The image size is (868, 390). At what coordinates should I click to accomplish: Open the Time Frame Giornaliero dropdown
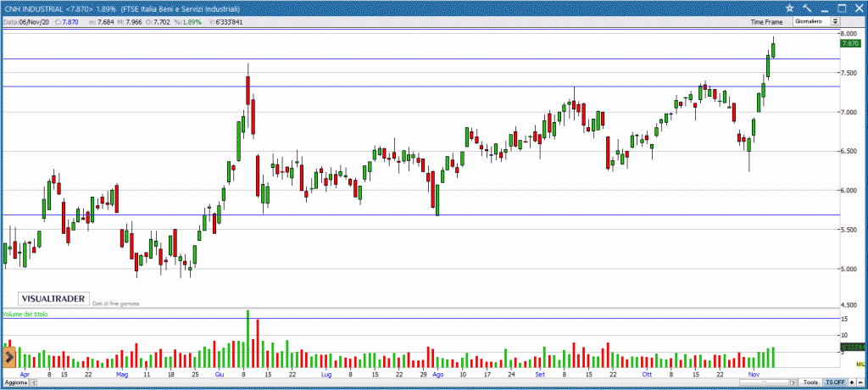click(816, 21)
